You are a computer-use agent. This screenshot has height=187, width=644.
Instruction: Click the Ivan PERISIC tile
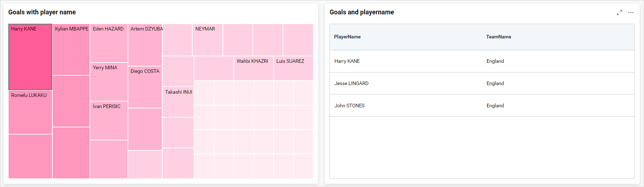(x=109, y=121)
